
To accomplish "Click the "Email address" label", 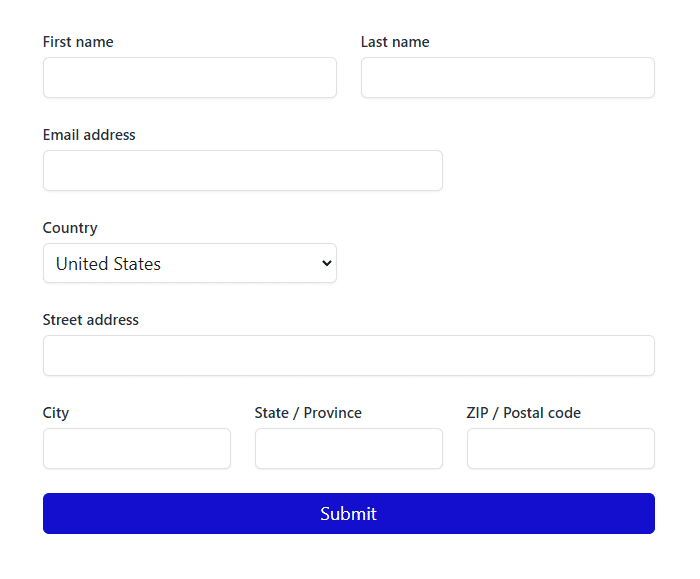I will [x=89, y=135].
